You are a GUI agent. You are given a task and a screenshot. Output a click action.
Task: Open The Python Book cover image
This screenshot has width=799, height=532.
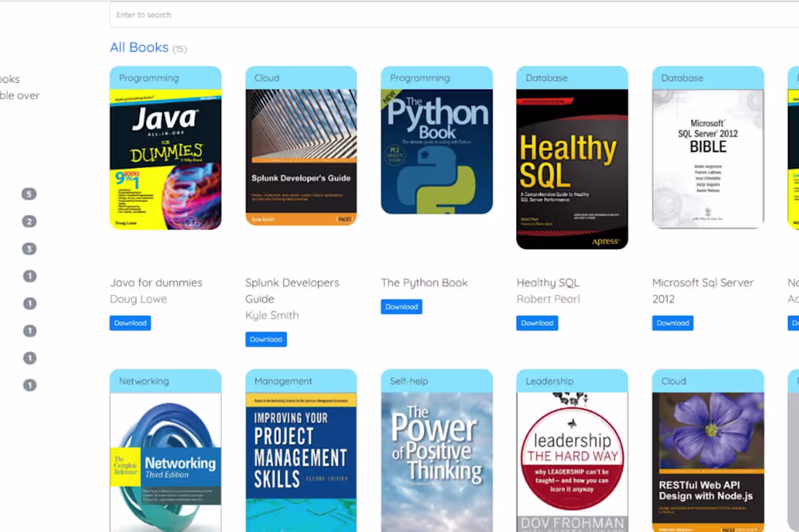tap(437, 152)
